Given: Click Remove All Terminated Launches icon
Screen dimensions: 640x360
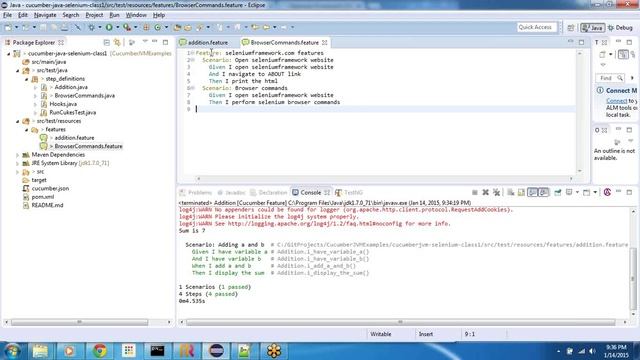Looking at the screenshot, I should 496,192.
